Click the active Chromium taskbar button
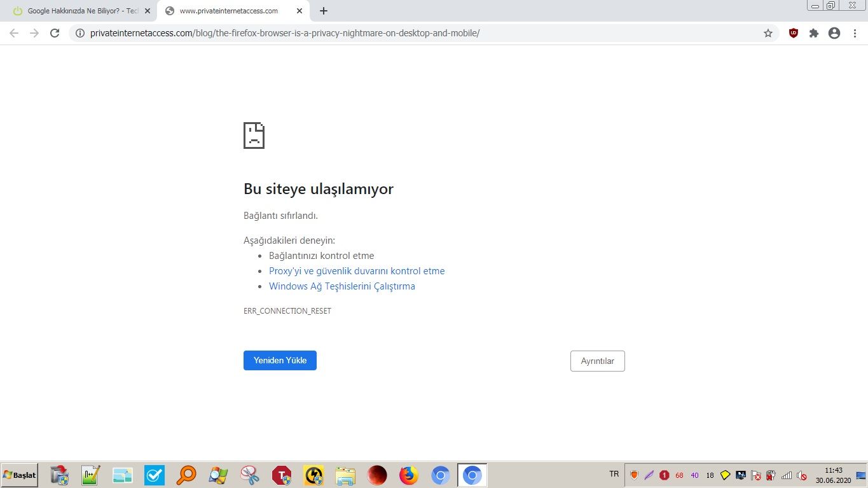This screenshot has height=488, width=868. tap(472, 475)
